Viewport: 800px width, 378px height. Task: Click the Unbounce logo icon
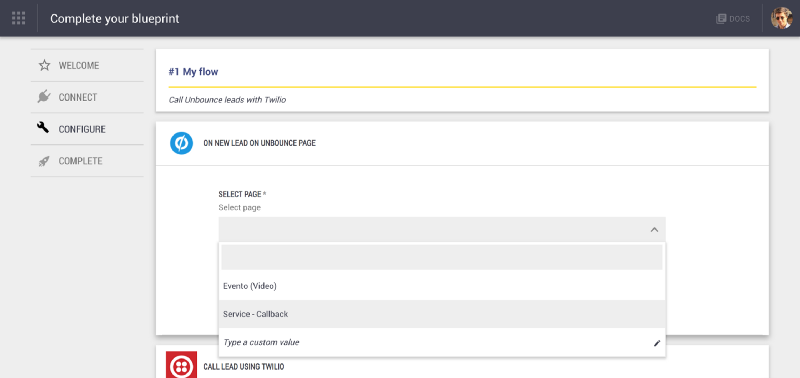181,143
